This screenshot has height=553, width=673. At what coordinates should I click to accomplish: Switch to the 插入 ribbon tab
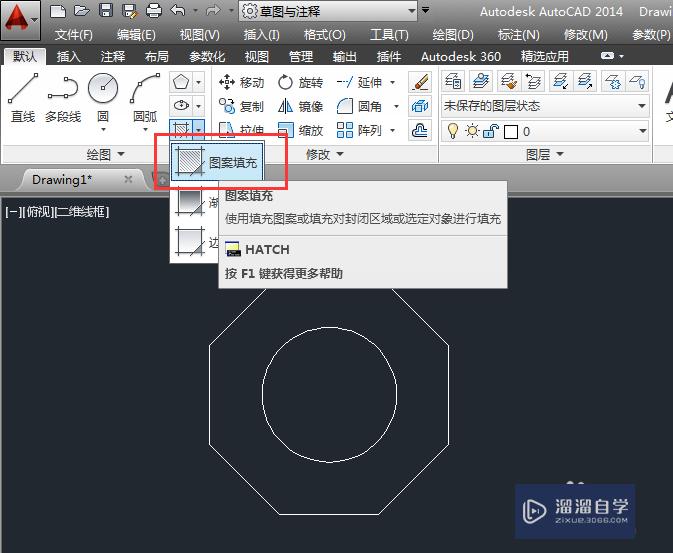pos(69,56)
